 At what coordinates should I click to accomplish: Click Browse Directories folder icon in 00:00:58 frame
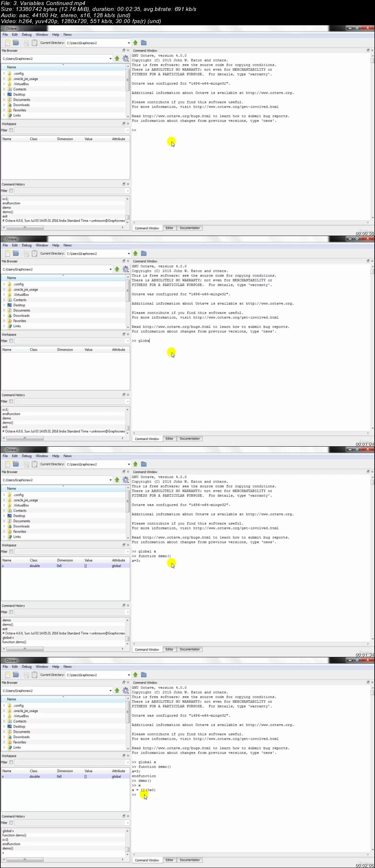click(x=144, y=43)
